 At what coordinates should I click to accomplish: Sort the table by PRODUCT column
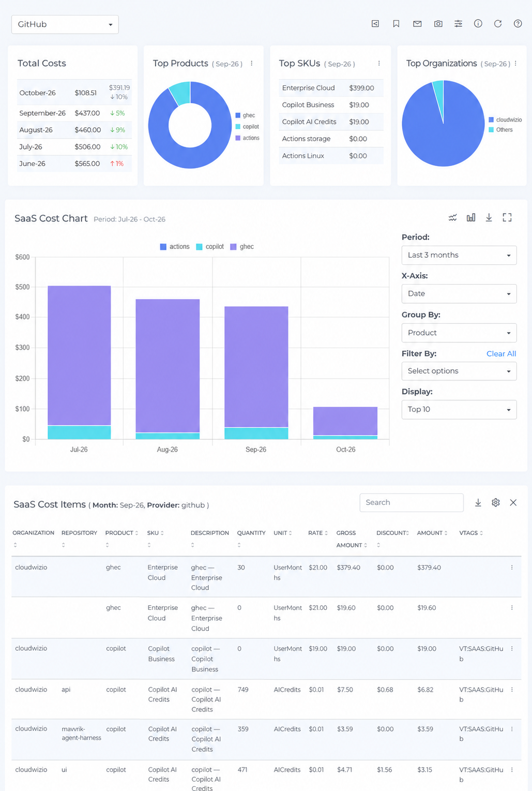(x=121, y=533)
